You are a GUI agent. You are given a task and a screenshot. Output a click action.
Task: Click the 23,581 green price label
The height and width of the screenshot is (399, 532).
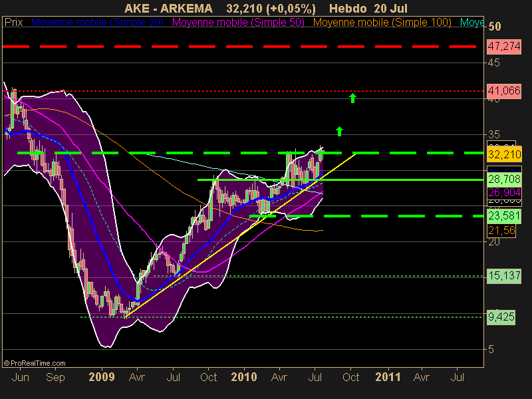click(x=504, y=215)
